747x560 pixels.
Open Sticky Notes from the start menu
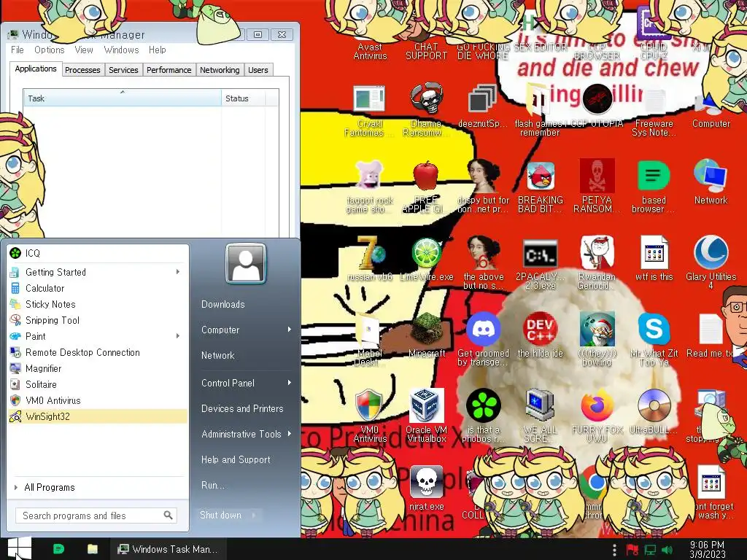point(98,304)
